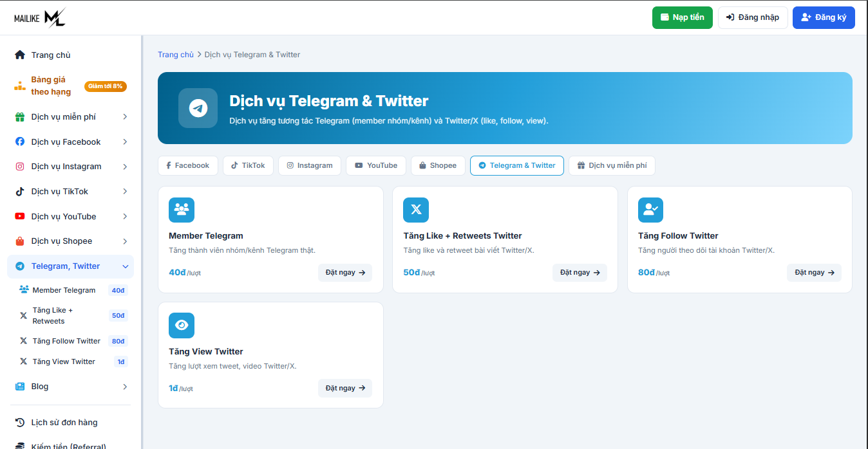Expand Dịch vụ Facebook sidebar chevron
Viewport: 868px width, 449px height.
(125, 142)
